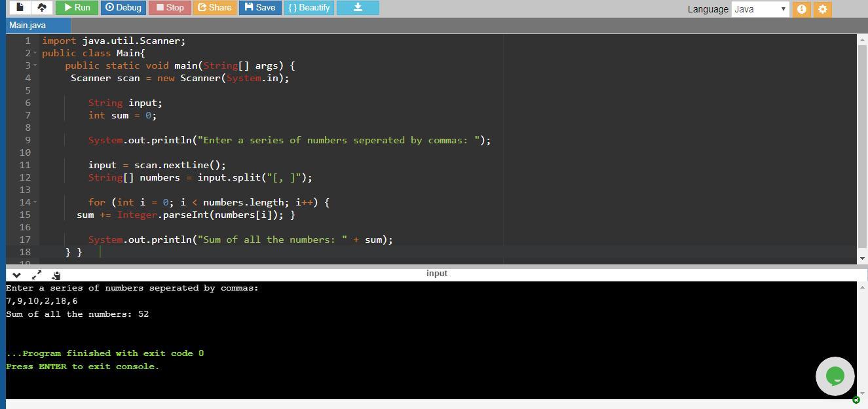Click the Language label beside the dropdown
Screen dimensions: 868x409
click(x=708, y=9)
